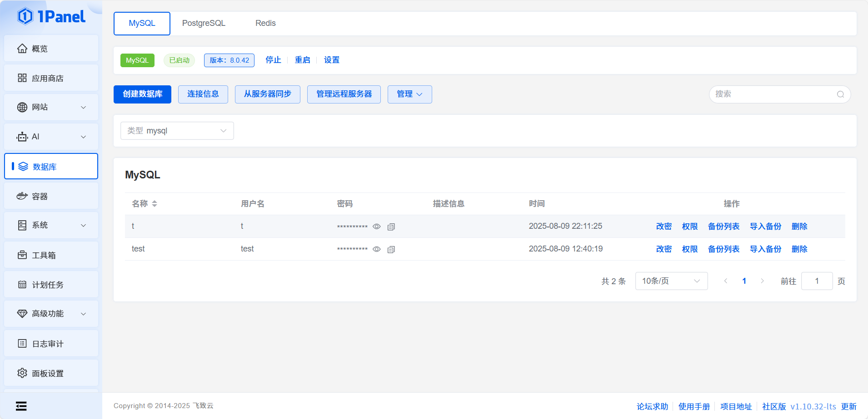Click the 工具箱 toolbox icon
Screen dimensions: 868x419
pos(22,255)
